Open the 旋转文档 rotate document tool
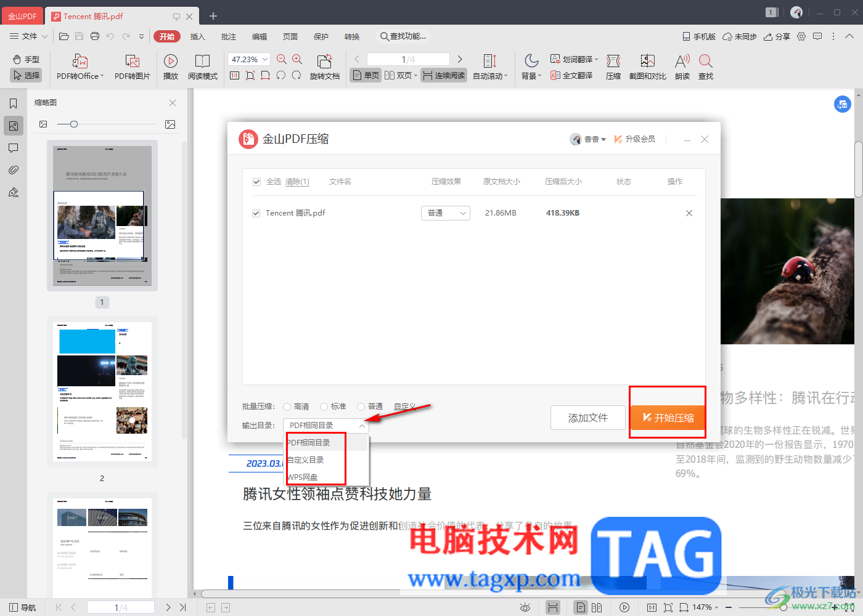Image resolution: width=863 pixels, height=616 pixels. [x=325, y=67]
